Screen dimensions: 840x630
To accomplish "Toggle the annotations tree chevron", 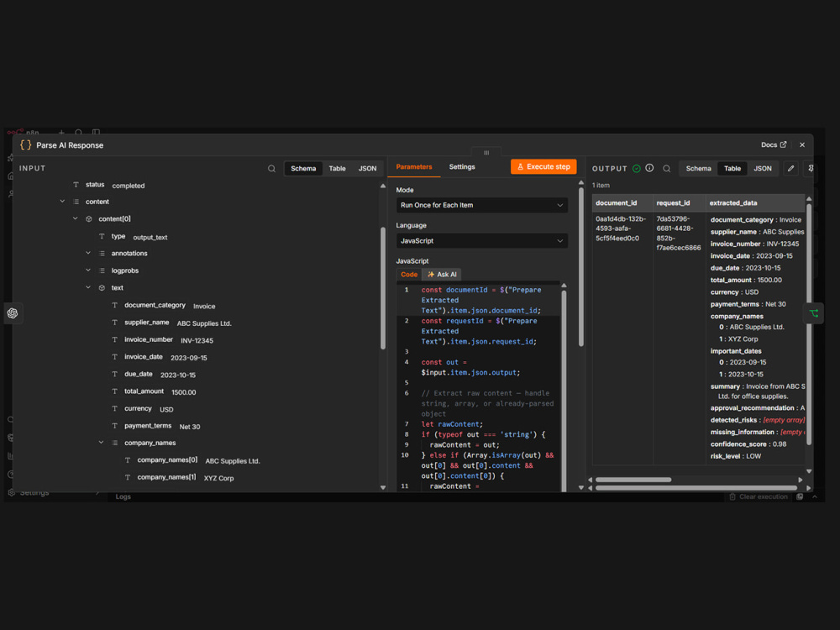I will (x=88, y=253).
